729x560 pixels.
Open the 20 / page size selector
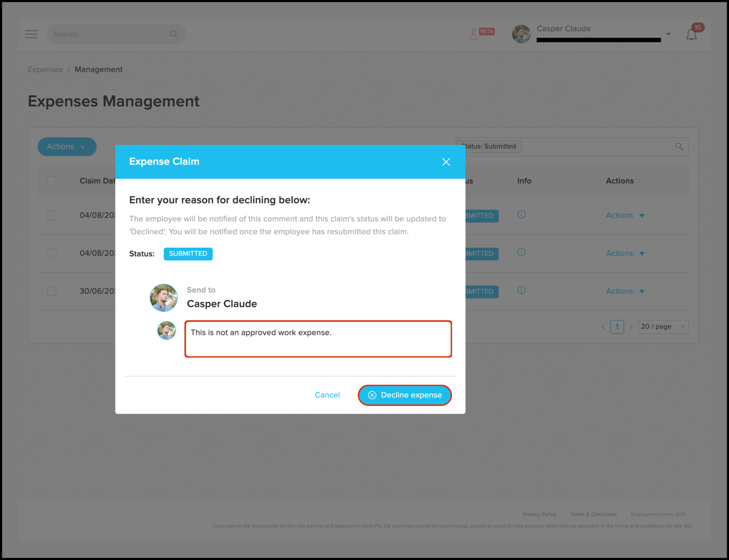click(x=663, y=327)
